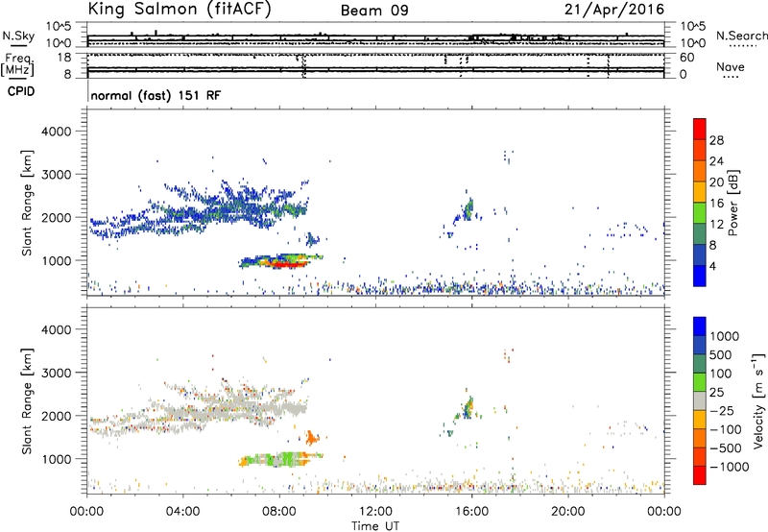Click the N.Search legend label

[x=741, y=36]
